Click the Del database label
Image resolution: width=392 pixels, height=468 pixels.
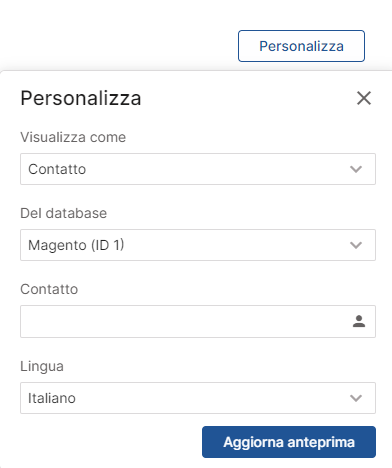click(64, 213)
